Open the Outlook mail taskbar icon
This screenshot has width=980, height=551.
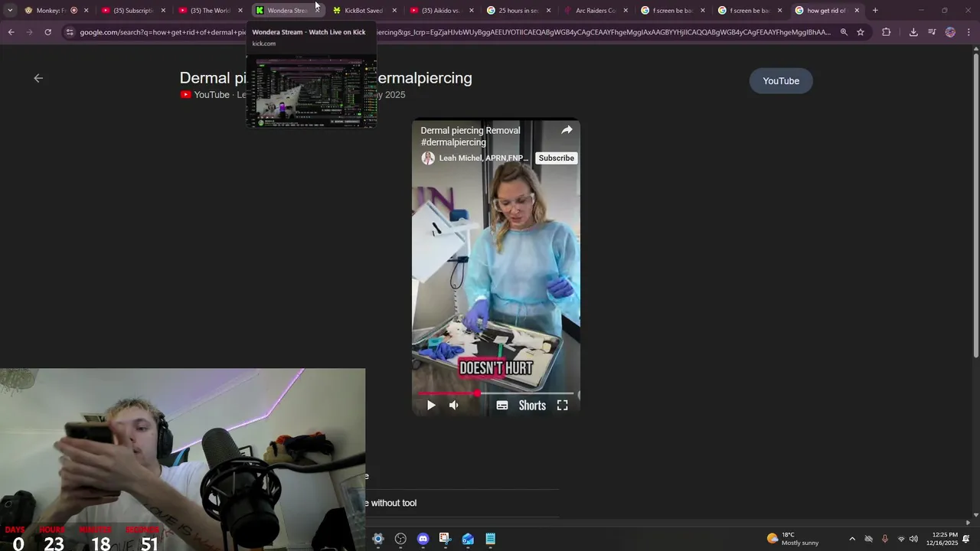468,539
